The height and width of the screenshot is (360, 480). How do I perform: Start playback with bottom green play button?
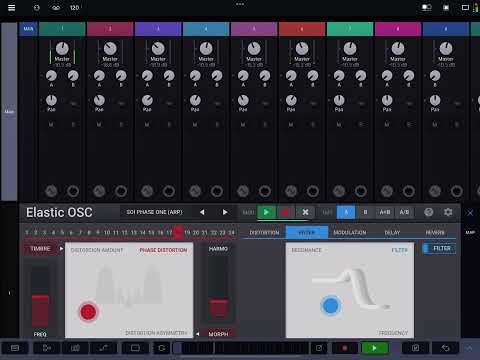[x=375, y=348]
